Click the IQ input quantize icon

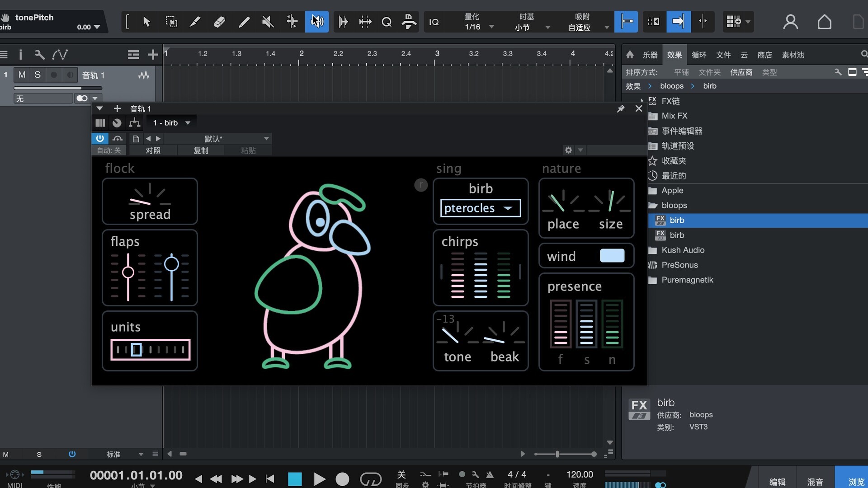tap(434, 22)
